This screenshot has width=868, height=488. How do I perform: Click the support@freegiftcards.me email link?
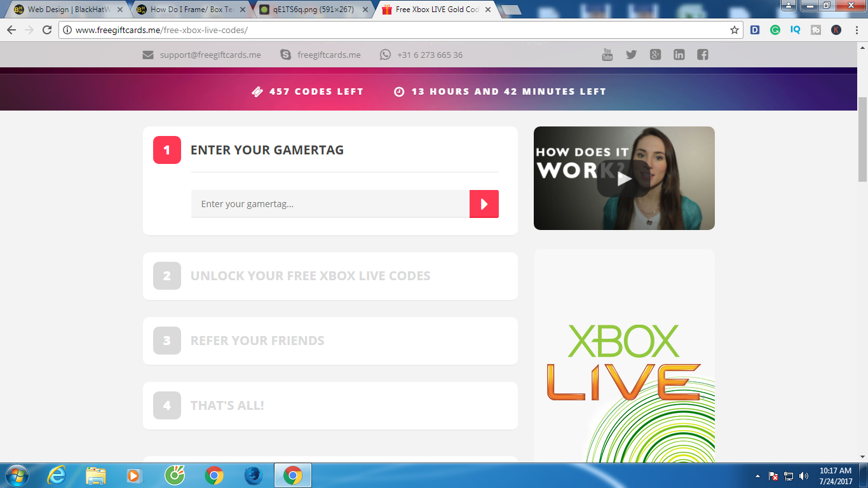point(210,55)
